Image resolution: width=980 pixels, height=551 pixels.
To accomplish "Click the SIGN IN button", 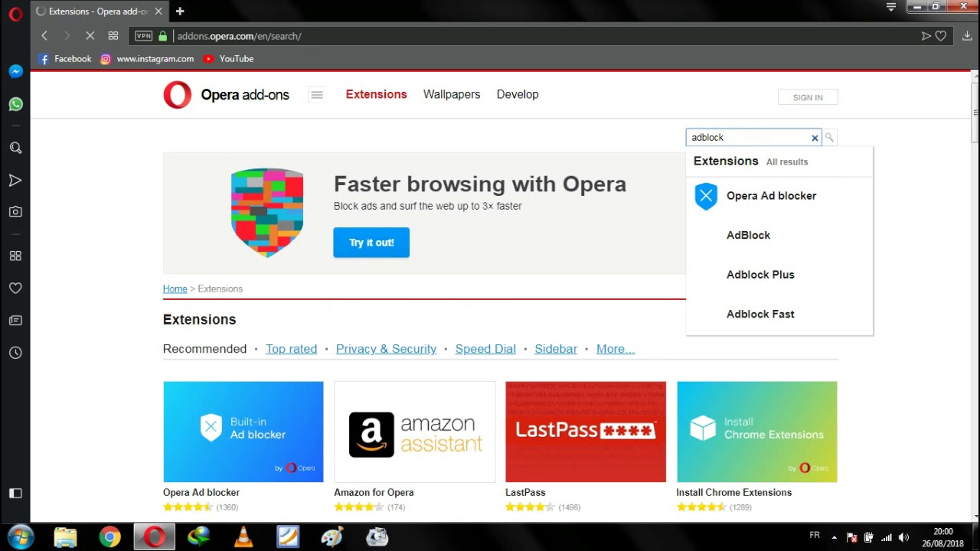I will point(808,97).
